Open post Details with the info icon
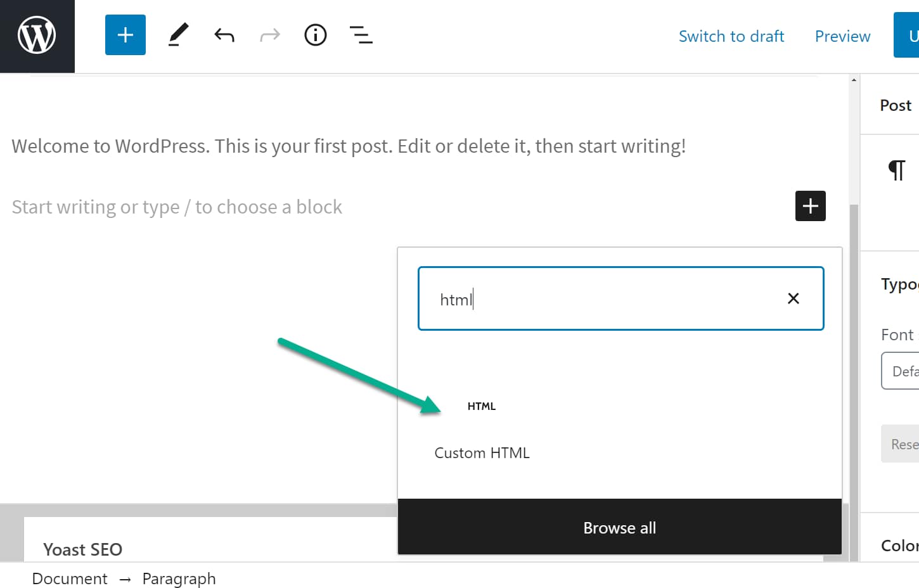Screen dimensions: 919x588 (315, 35)
